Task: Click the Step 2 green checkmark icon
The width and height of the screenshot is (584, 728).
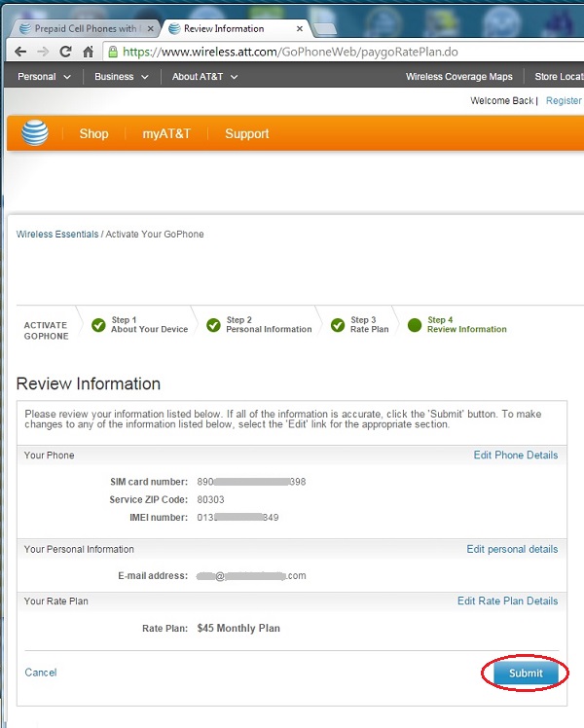Action: [213, 325]
